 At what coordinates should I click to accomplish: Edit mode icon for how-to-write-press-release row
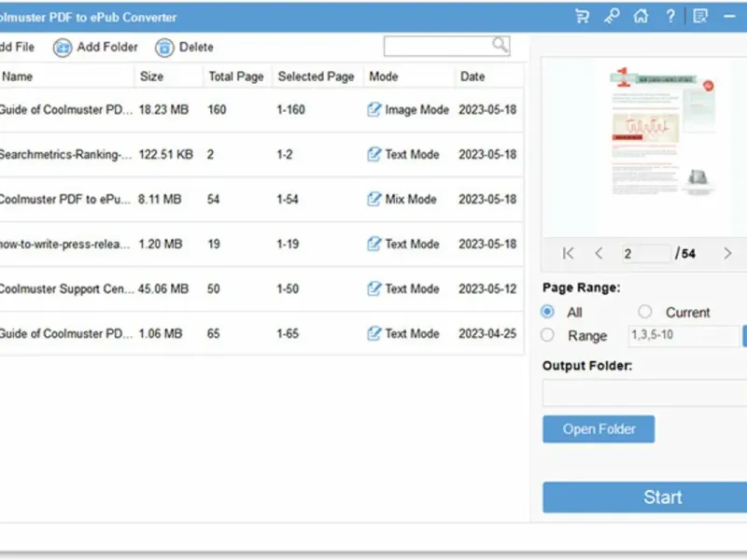(x=374, y=244)
